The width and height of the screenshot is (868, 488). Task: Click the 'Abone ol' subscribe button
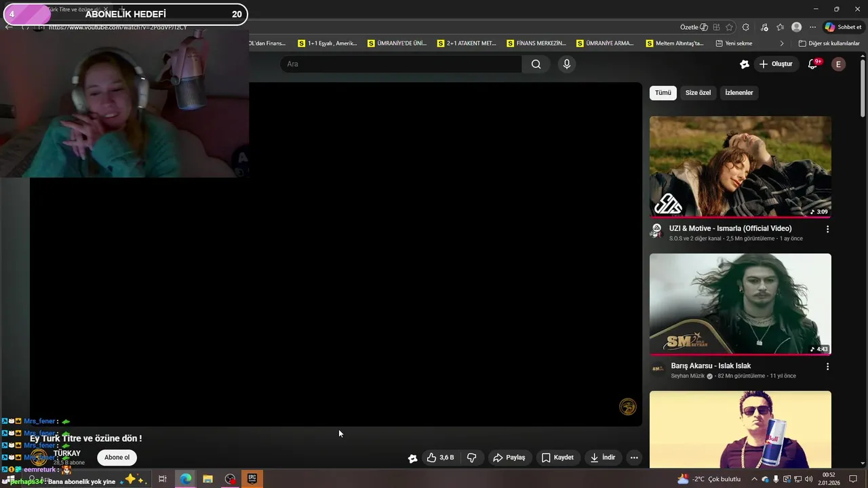(x=117, y=457)
